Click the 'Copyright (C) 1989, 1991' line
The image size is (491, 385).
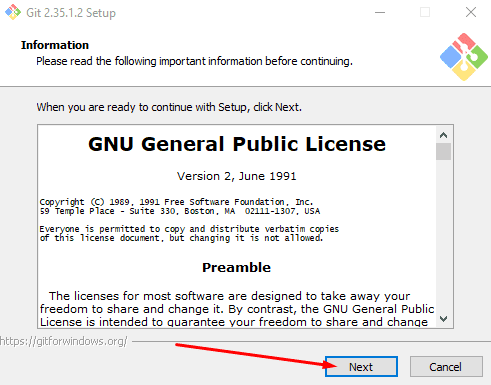pyautogui.click(x=176, y=202)
